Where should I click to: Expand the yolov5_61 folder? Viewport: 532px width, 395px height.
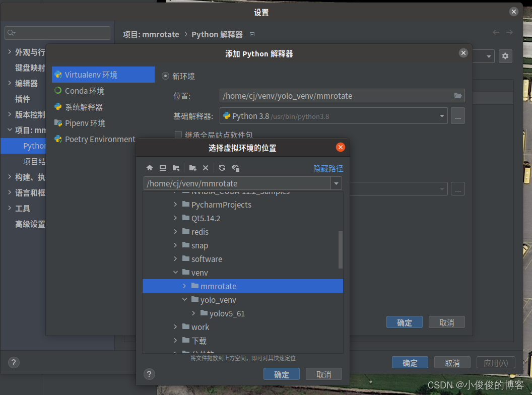[194, 313]
